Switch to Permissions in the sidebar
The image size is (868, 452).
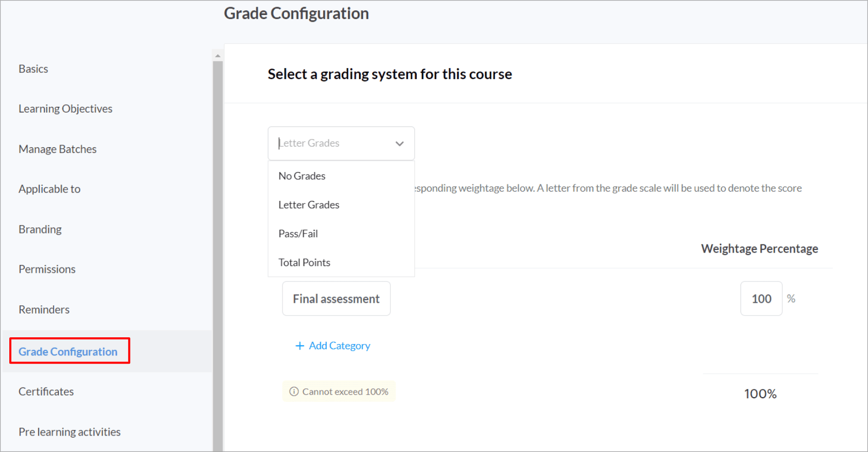(47, 269)
